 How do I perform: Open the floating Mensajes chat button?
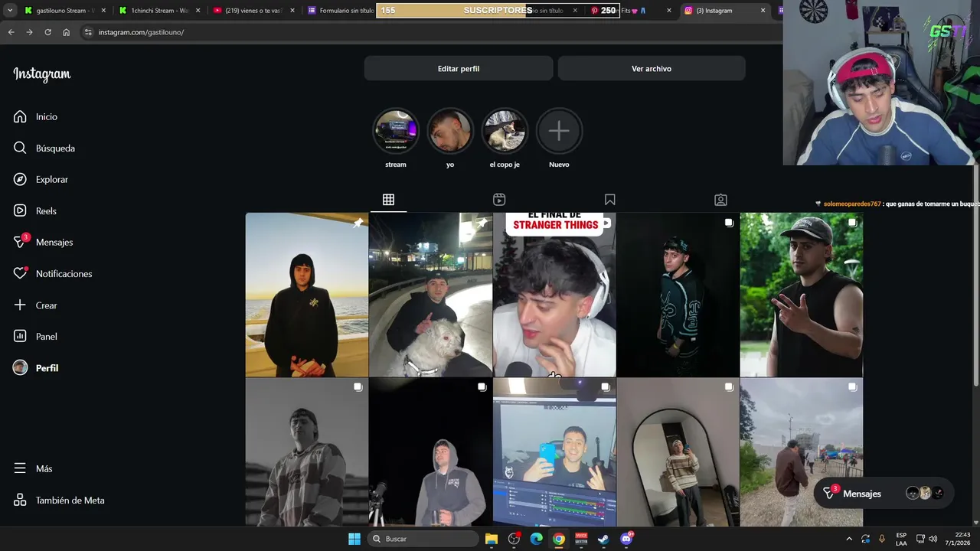(884, 494)
